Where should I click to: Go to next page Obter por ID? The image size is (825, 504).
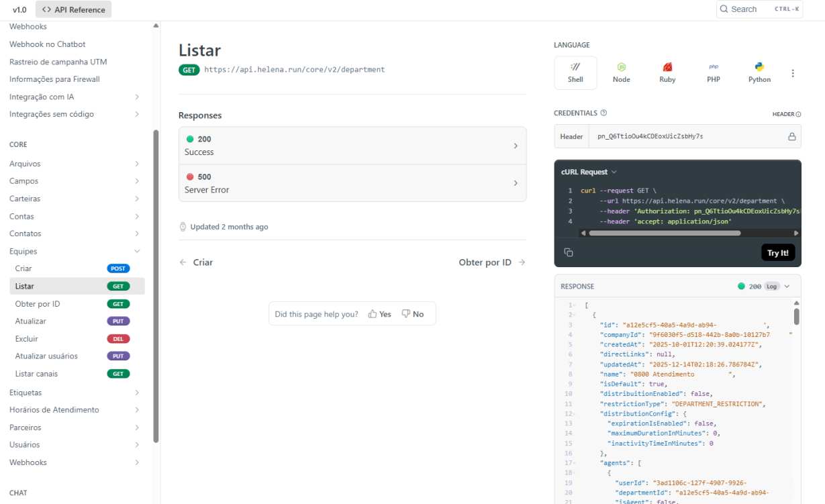coord(491,262)
